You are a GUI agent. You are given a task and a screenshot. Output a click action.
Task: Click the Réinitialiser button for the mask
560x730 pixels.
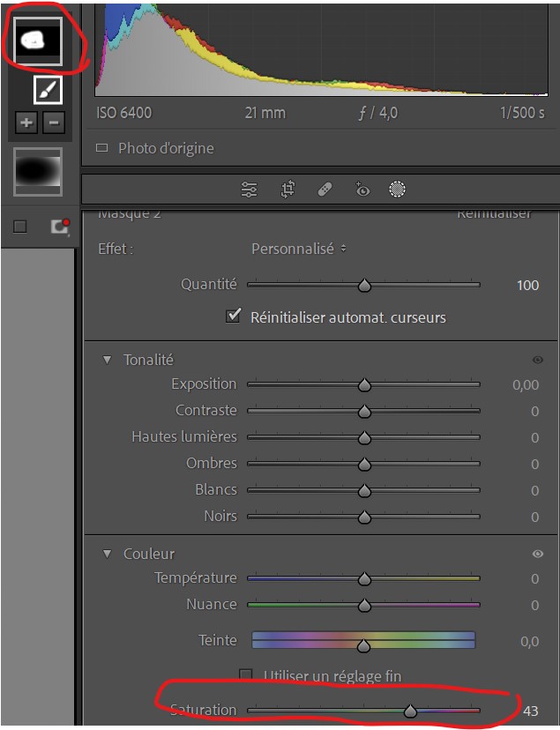[x=494, y=214]
